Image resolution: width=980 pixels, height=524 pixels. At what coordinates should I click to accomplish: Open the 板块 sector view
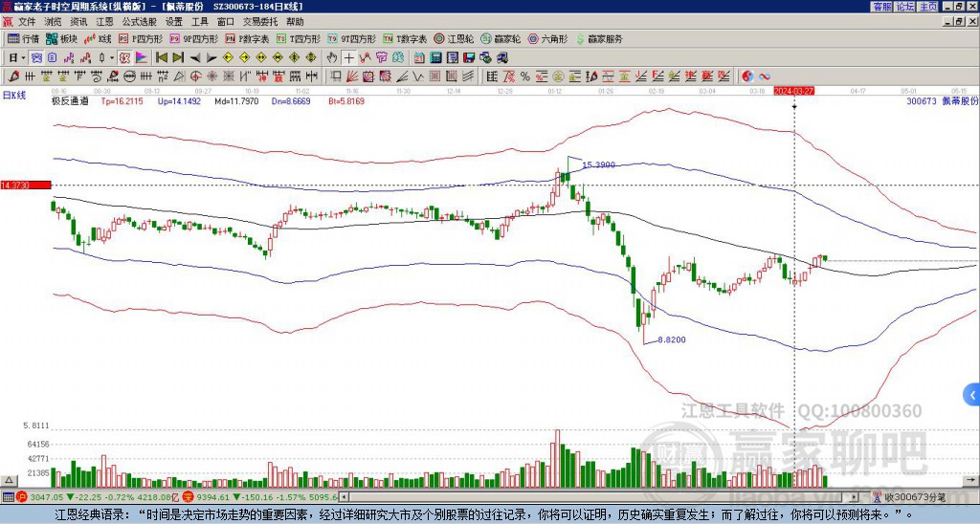click(61, 38)
